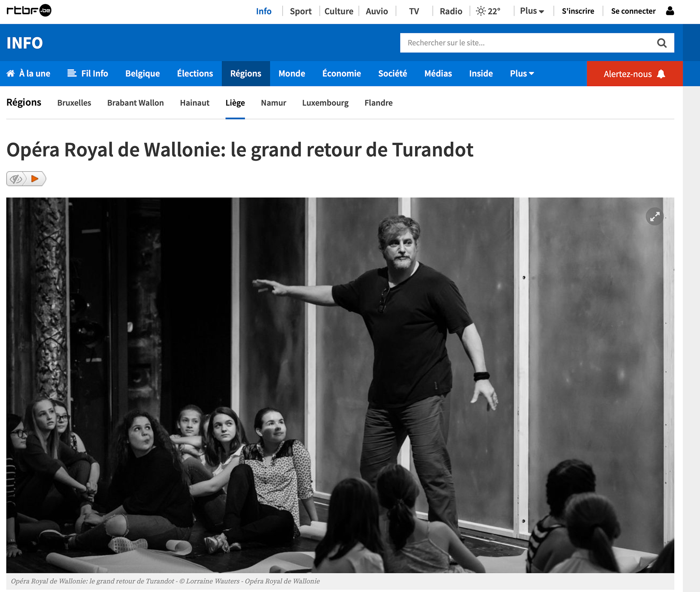Open Fil Info list icon
700x592 pixels.
[x=72, y=73]
